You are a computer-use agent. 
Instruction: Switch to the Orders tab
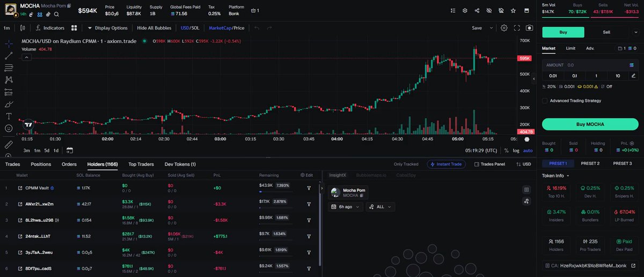pos(69,164)
